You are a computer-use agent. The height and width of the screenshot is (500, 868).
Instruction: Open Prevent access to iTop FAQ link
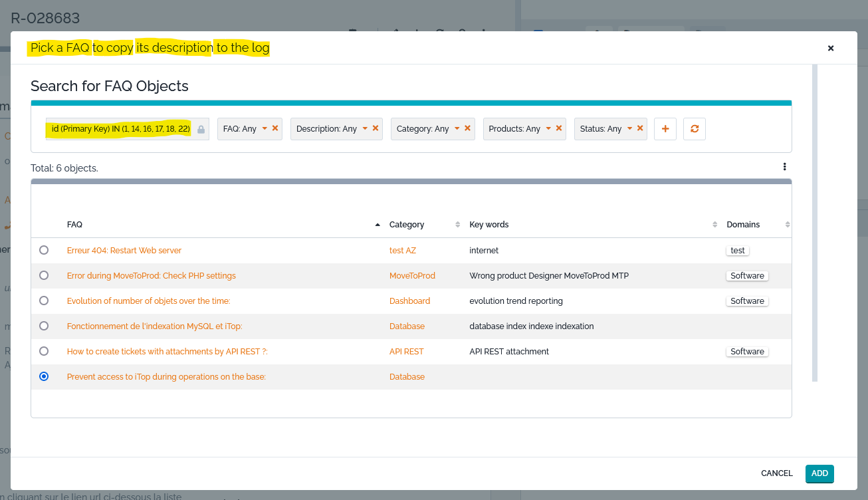pyautogui.click(x=166, y=377)
